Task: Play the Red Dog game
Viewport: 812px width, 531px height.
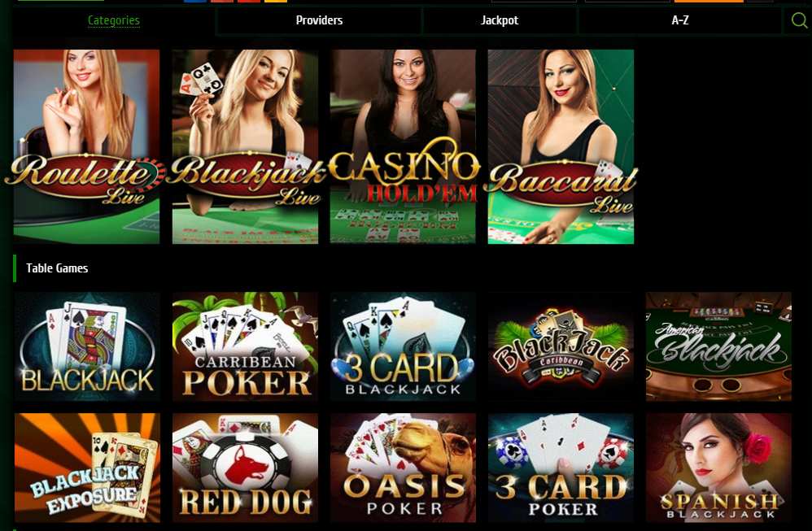Action: coord(245,468)
